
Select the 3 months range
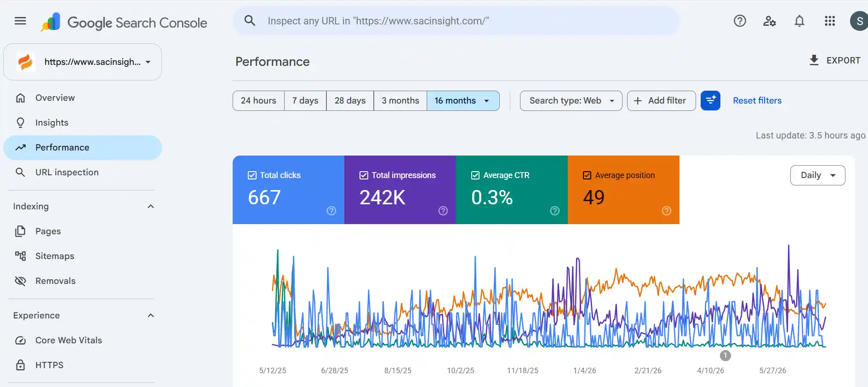[400, 101]
